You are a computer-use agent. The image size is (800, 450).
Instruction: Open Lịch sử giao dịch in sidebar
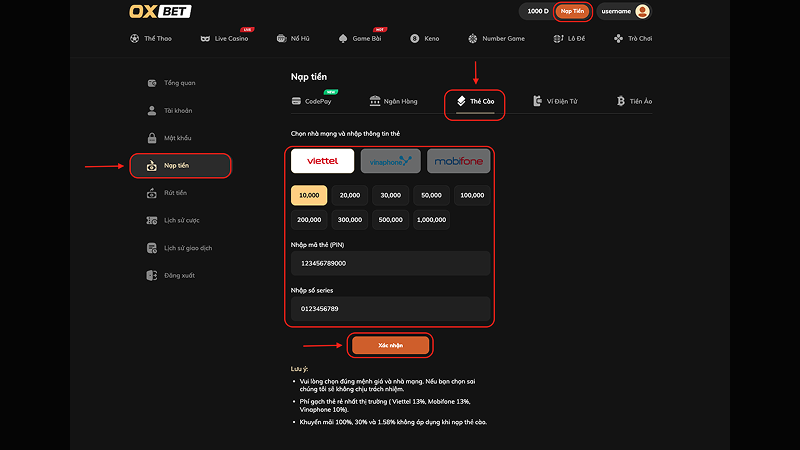[x=181, y=248]
